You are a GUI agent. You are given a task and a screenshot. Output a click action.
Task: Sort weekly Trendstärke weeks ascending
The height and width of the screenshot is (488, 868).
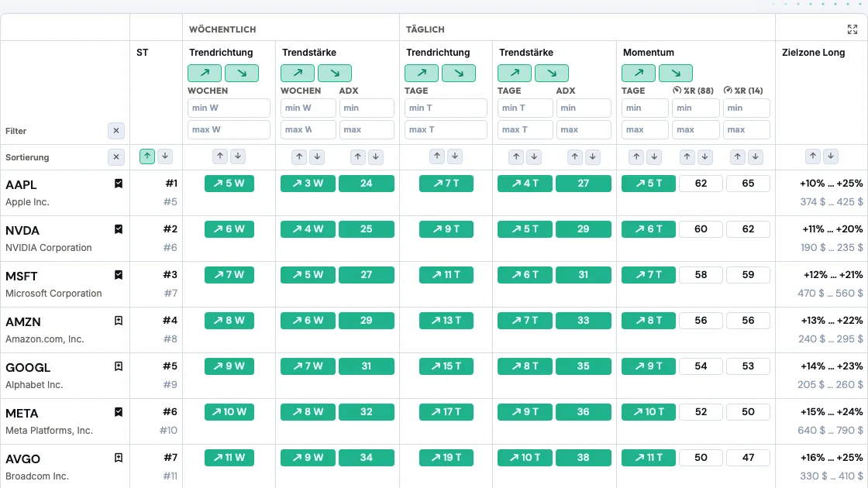[x=299, y=157]
